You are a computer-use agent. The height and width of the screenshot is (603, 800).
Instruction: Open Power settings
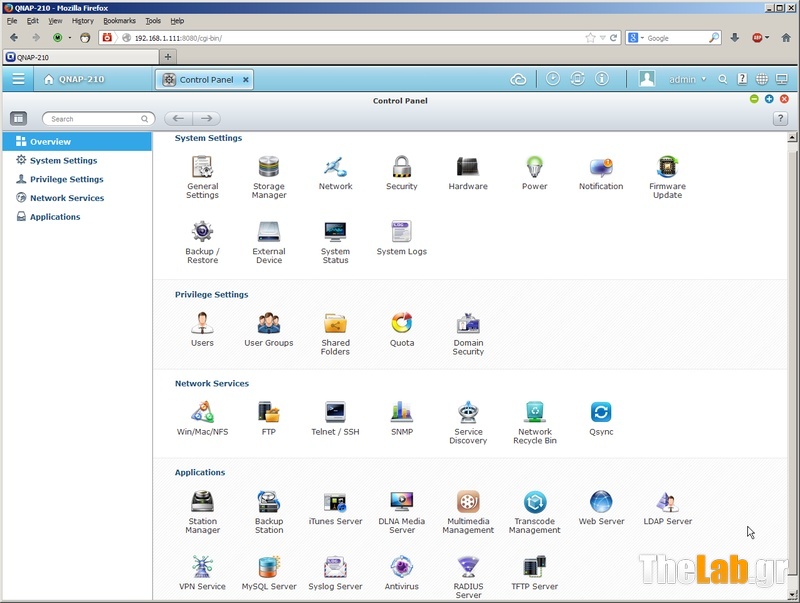click(534, 172)
